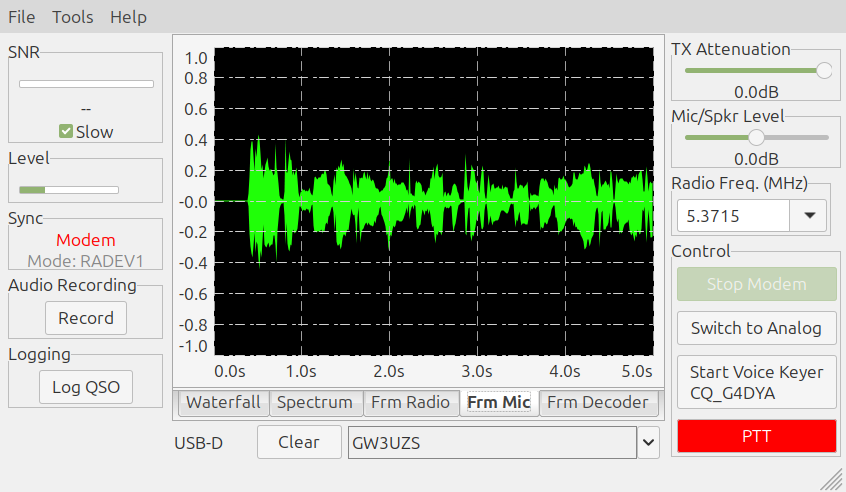This screenshot has height=492, width=846.
Task: Click the Mode: RADEV1 text
Action: point(86,261)
